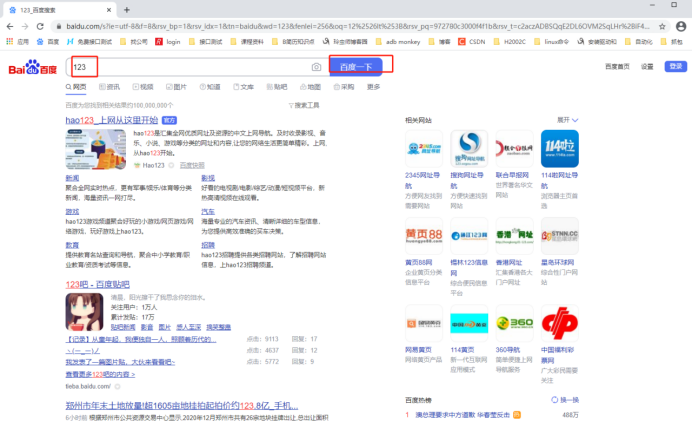Switch to the 文库 search tab
Viewport: 693px width, 421px height.
(x=244, y=87)
